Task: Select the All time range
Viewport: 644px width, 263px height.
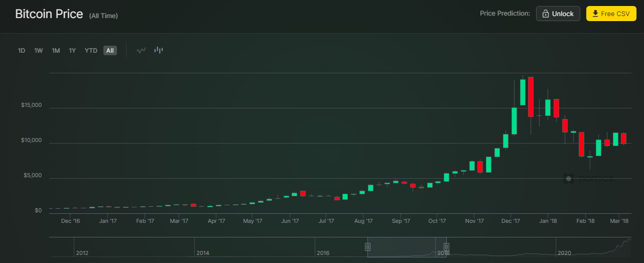Action: [110, 51]
